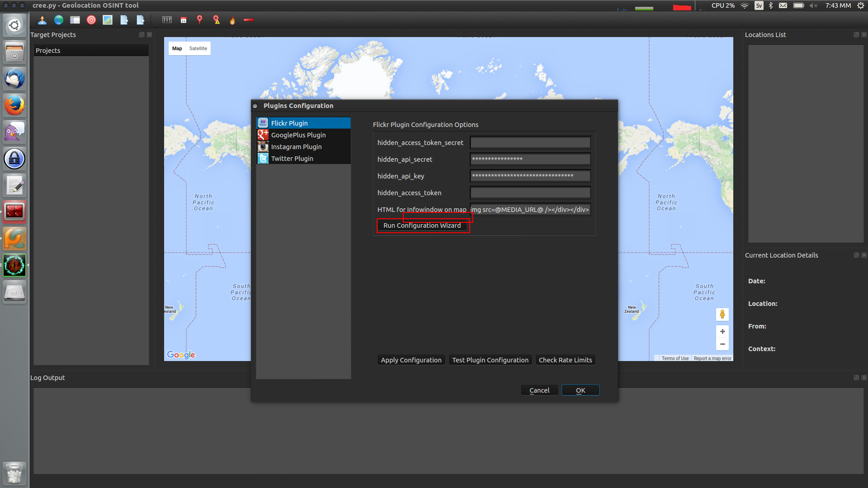
Task: Open Ubuntu Dash from the launcher
Action: [14, 25]
